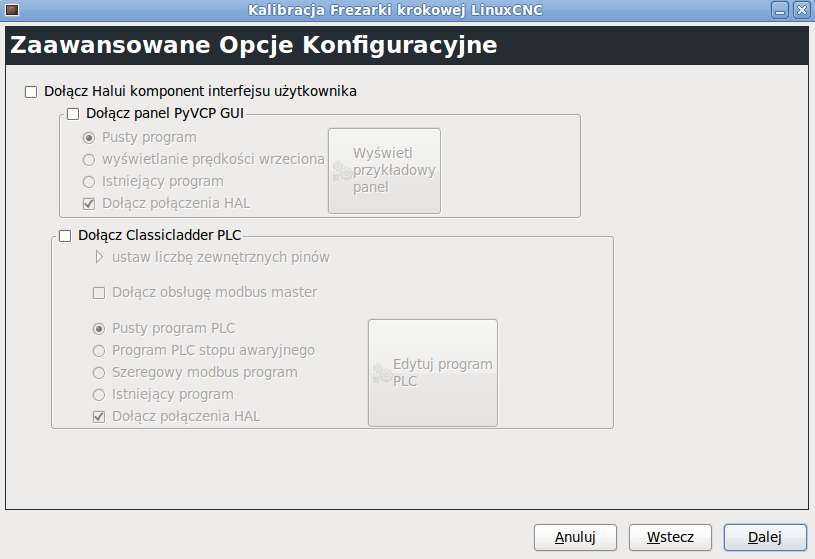Click Edytuj program PLC button
This screenshot has height=559, width=815.
click(433, 373)
